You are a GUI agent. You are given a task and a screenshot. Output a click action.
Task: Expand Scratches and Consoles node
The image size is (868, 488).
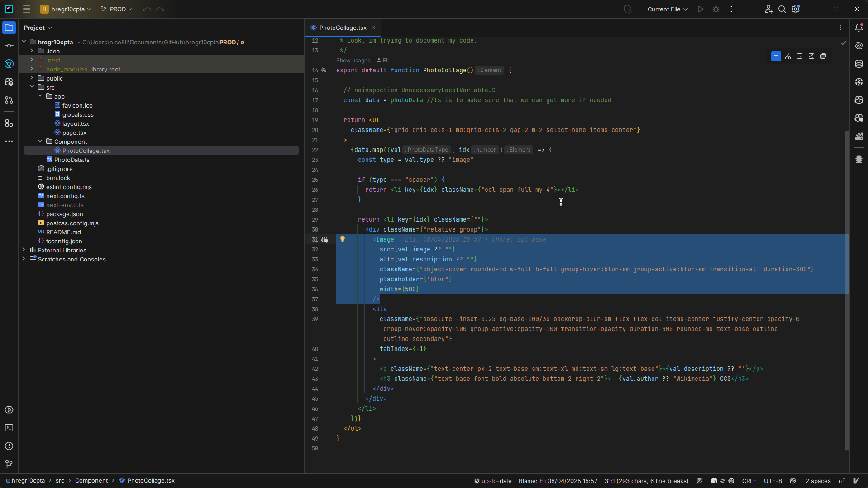coord(24,259)
